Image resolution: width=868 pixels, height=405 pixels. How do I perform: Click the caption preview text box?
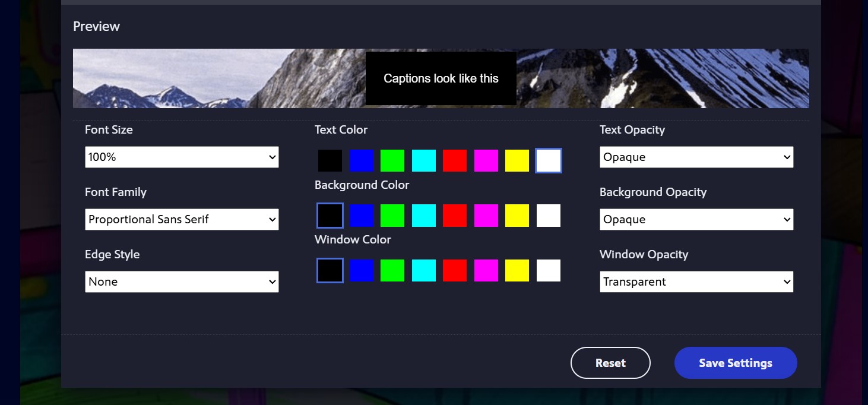click(x=441, y=78)
